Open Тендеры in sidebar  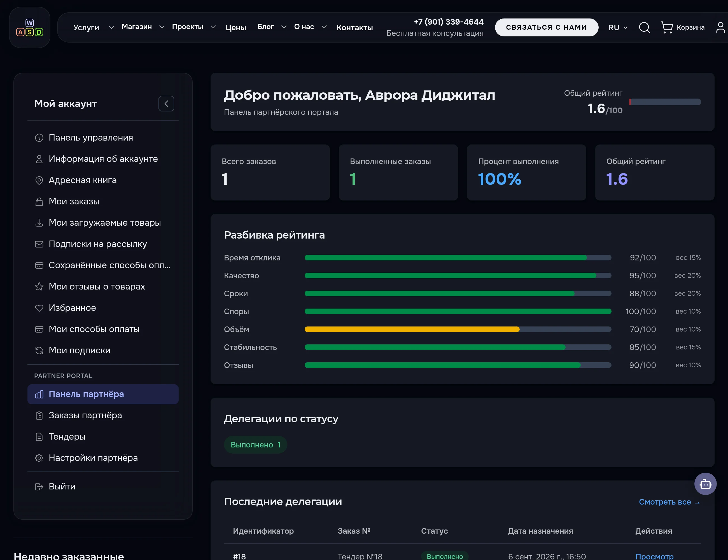tap(103, 437)
